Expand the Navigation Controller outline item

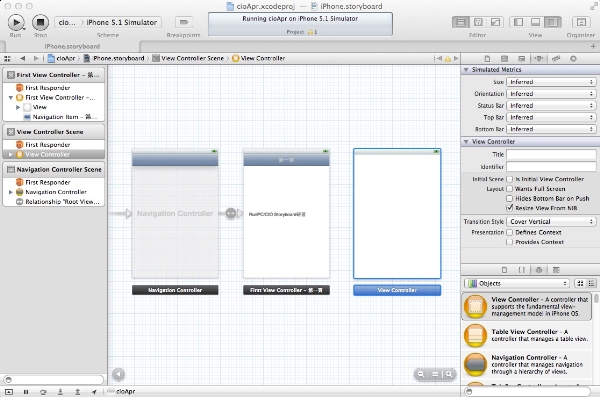(x=11, y=192)
